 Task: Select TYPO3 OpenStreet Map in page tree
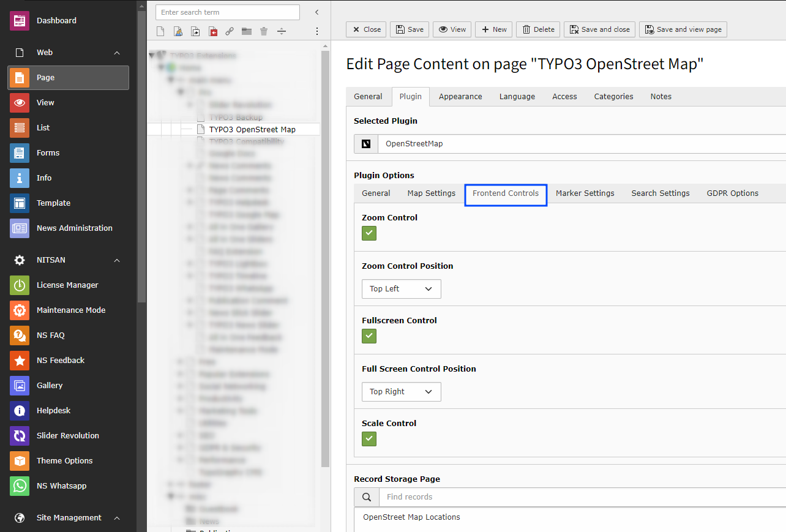pos(252,130)
